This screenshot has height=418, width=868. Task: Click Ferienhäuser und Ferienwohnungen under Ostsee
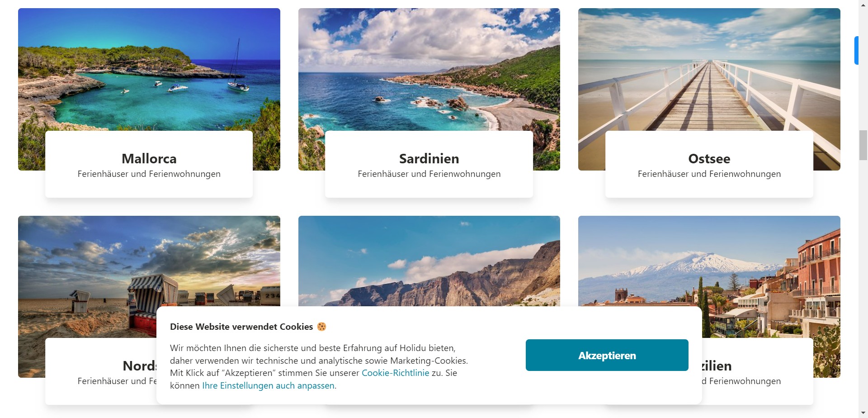[709, 174]
